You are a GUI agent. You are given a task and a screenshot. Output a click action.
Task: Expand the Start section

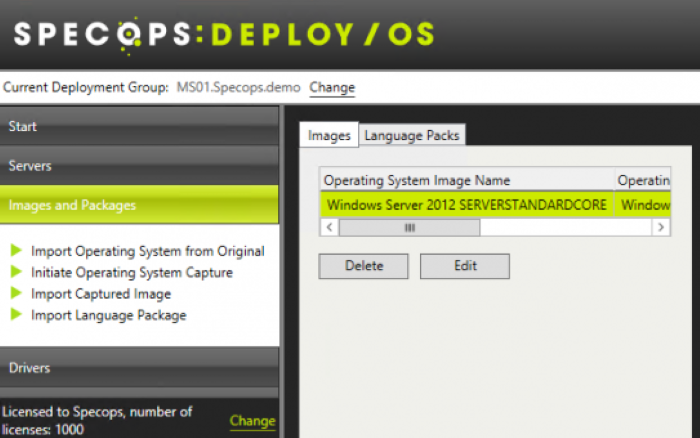pos(139,126)
